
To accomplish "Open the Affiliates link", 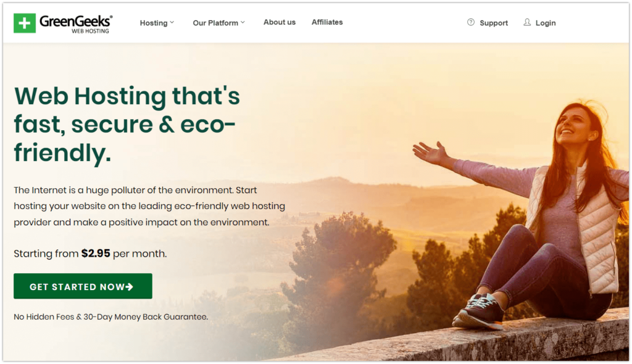I will point(327,22).
